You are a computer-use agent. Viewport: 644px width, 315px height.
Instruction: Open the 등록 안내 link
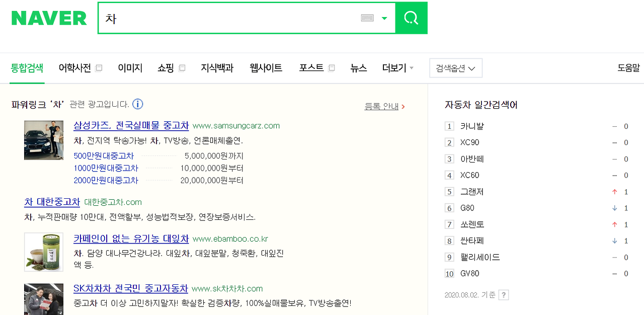click(x=382, y=106)
